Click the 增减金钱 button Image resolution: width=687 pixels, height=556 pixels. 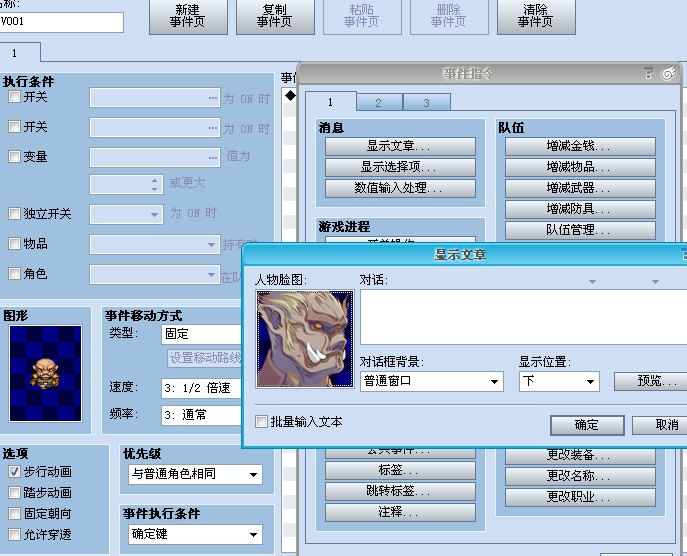[581, 146]
